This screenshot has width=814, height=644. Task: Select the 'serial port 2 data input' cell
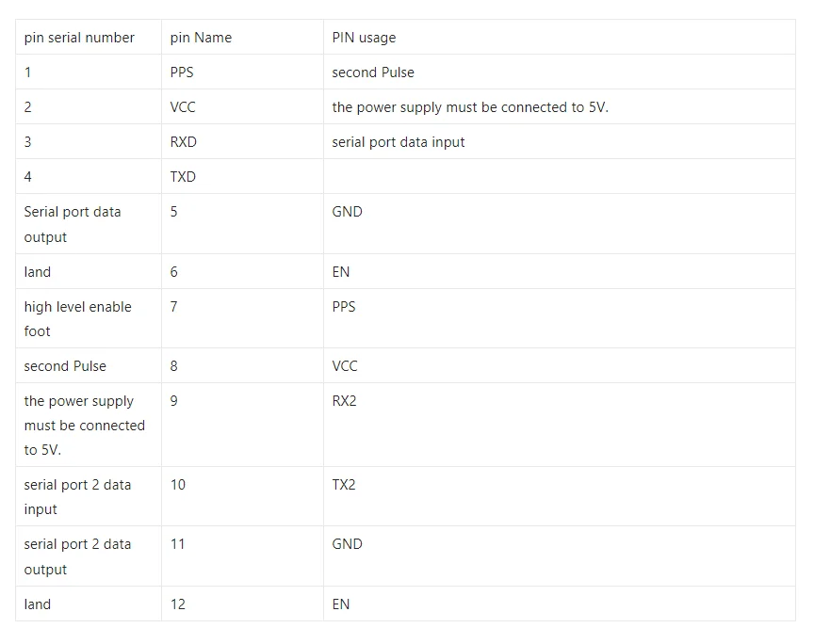click(89, 496)
